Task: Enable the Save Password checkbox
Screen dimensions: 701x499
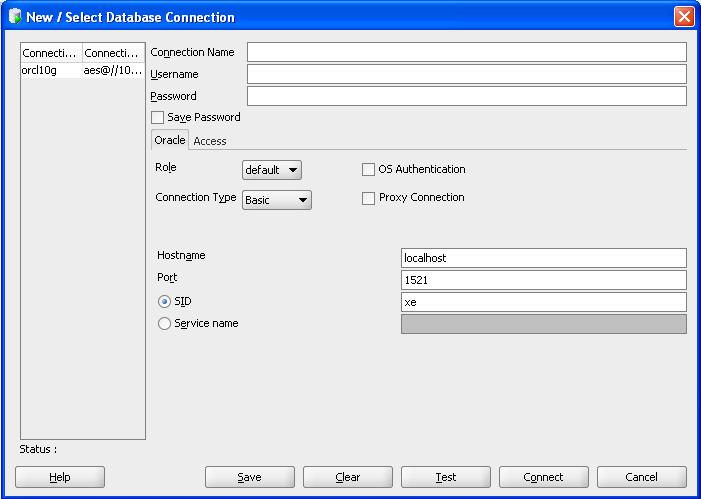Action: click(x=157, y=118)
